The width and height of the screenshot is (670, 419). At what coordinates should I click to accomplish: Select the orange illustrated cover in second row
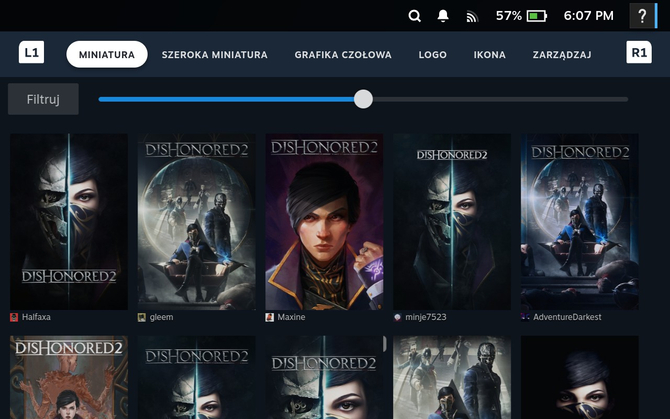pos(69,378)
